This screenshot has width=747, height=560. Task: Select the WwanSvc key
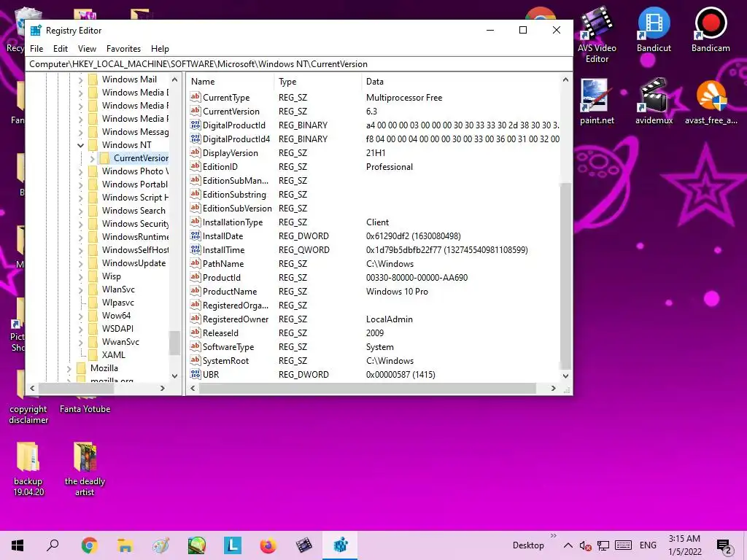click(x=120, y=342)
